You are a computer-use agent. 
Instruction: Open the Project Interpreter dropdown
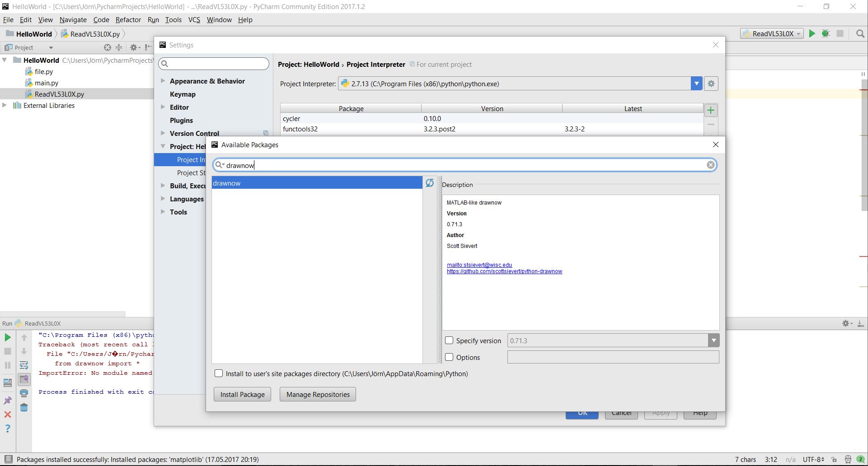[x=696, y=84]
